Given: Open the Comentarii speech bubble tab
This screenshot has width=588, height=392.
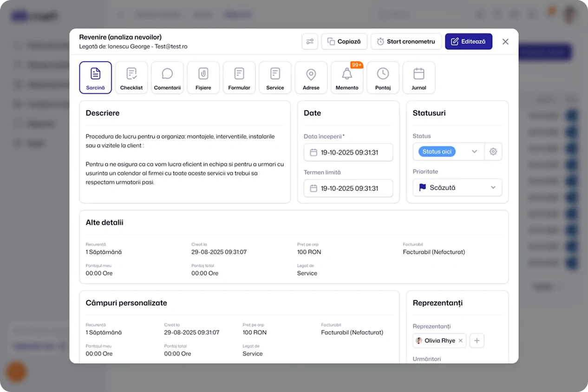Looking at the screenshot, I should 167,78.
